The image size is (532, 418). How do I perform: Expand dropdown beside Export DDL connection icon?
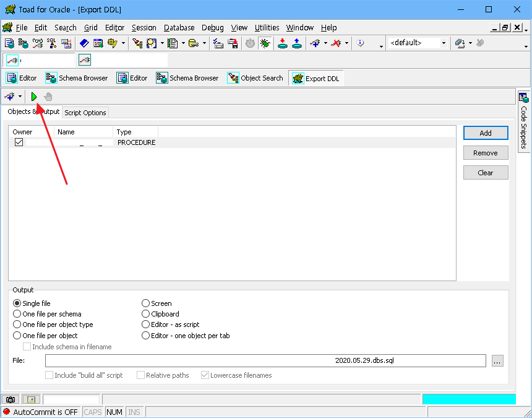[x=20, y=97]
